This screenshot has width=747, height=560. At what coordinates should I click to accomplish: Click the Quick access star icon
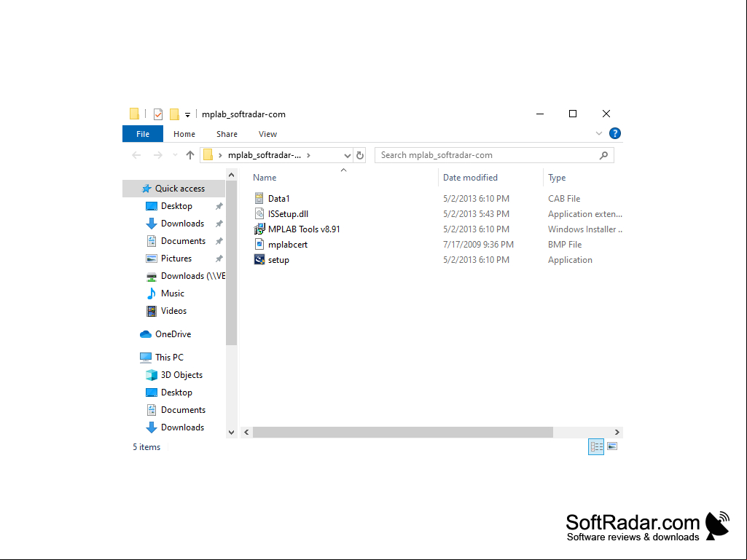click(x=146, y=189)
